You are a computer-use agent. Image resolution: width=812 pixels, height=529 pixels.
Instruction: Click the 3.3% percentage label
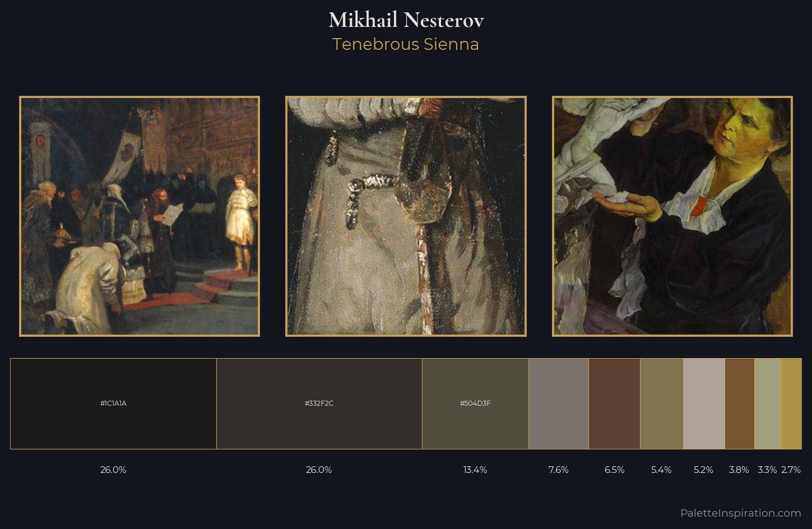point(767,470)
